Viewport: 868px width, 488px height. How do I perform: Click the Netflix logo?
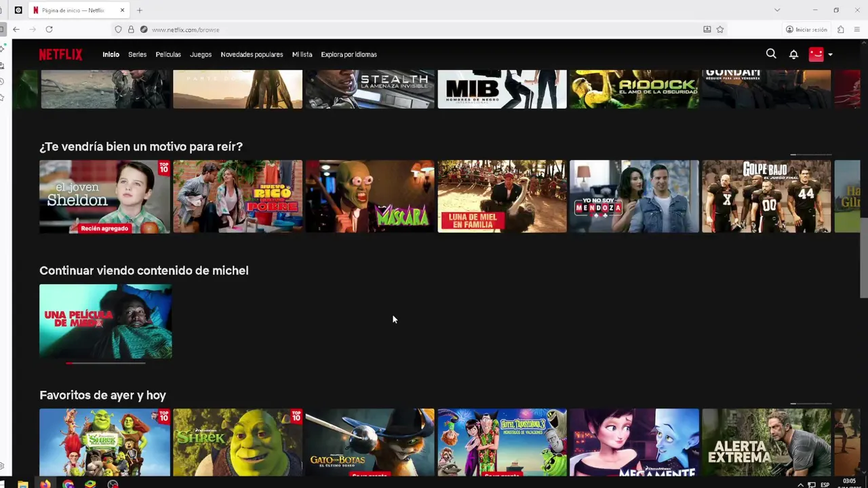(x=60, y=54)
